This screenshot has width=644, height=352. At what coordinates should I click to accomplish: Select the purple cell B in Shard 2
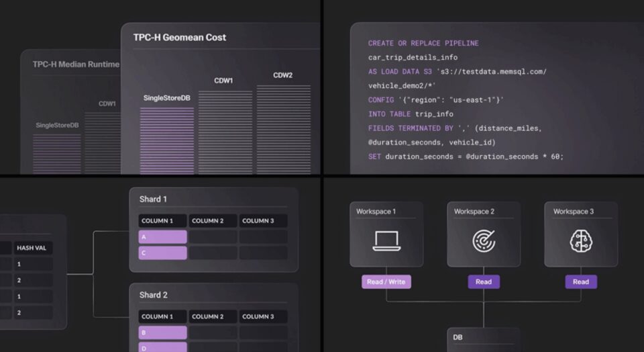pos(163,332)
